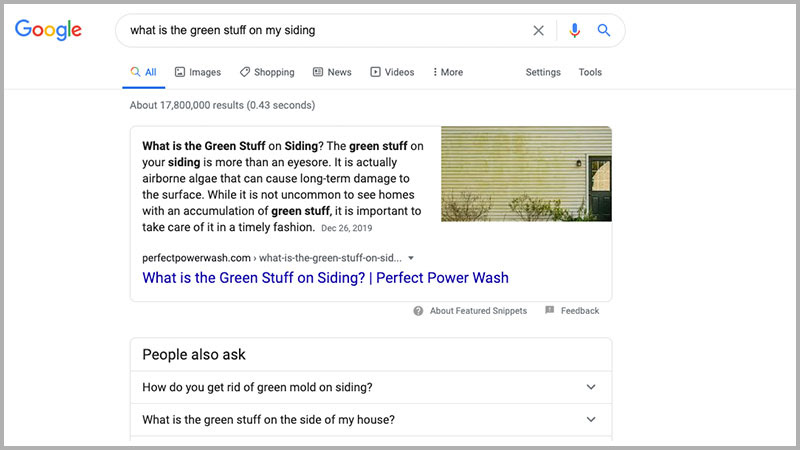Open the More options menu

pyautogui.click(x=448, y=72)
